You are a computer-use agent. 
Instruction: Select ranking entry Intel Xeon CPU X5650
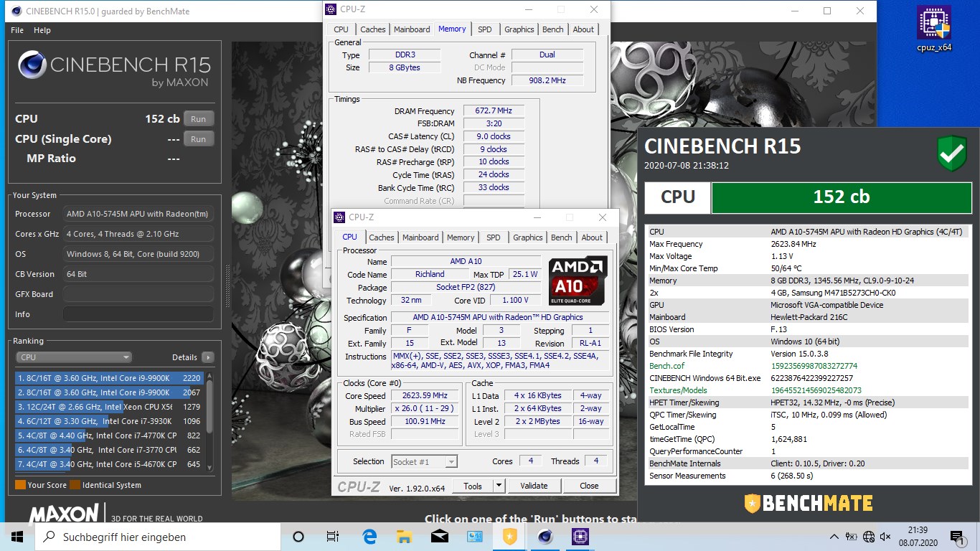tap(109, 407)
